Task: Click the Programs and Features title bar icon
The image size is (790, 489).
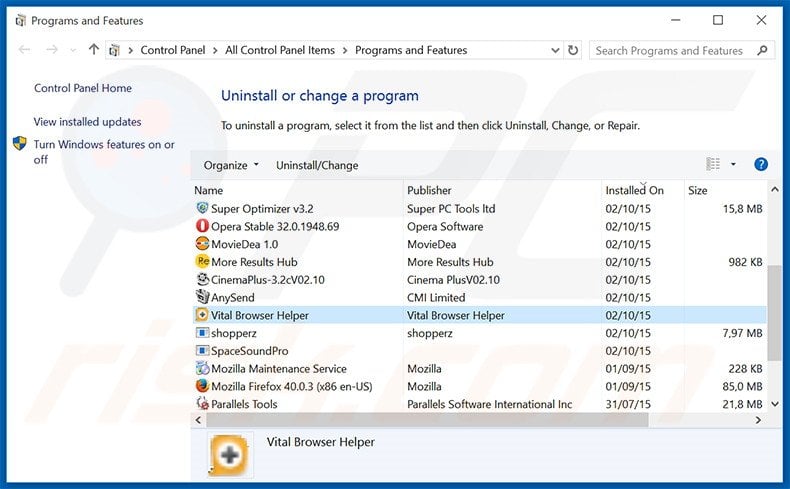Action: 20,21
